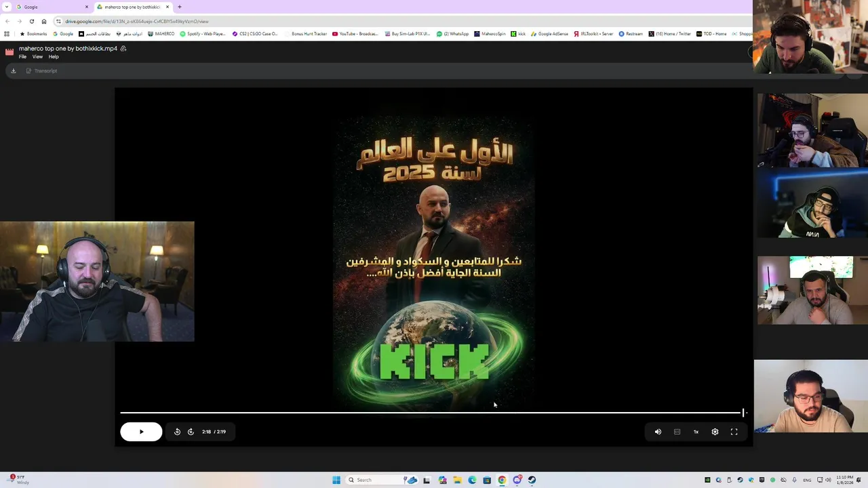Screen dimensions: 868x488
Task: Reload the current page
Action: coord(31,21)
